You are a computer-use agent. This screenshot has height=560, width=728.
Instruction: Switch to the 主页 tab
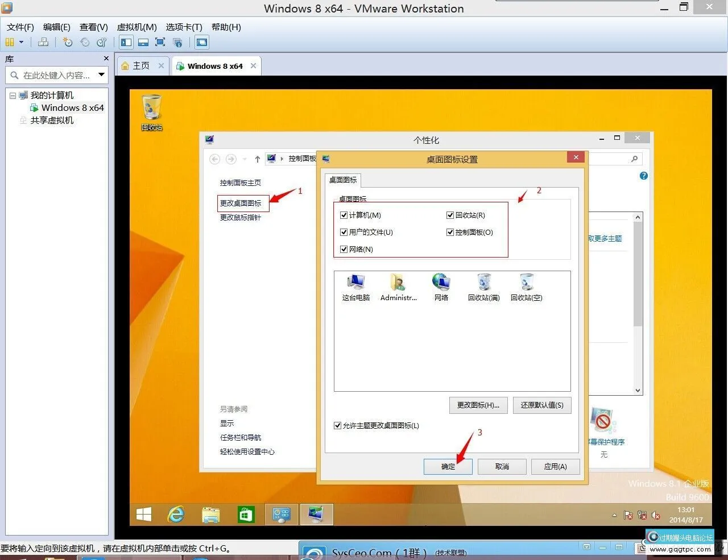(140, 66)
